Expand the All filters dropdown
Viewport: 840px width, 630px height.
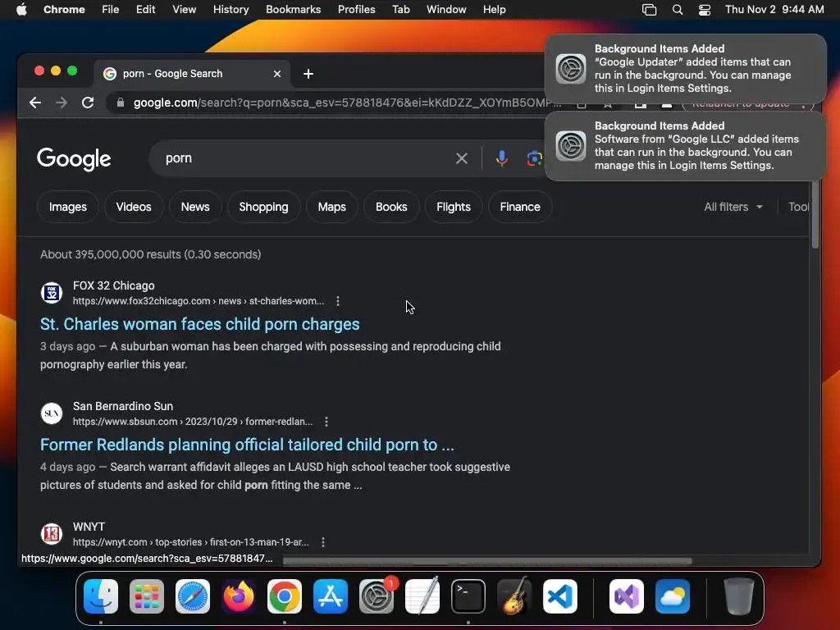[733, 207]
